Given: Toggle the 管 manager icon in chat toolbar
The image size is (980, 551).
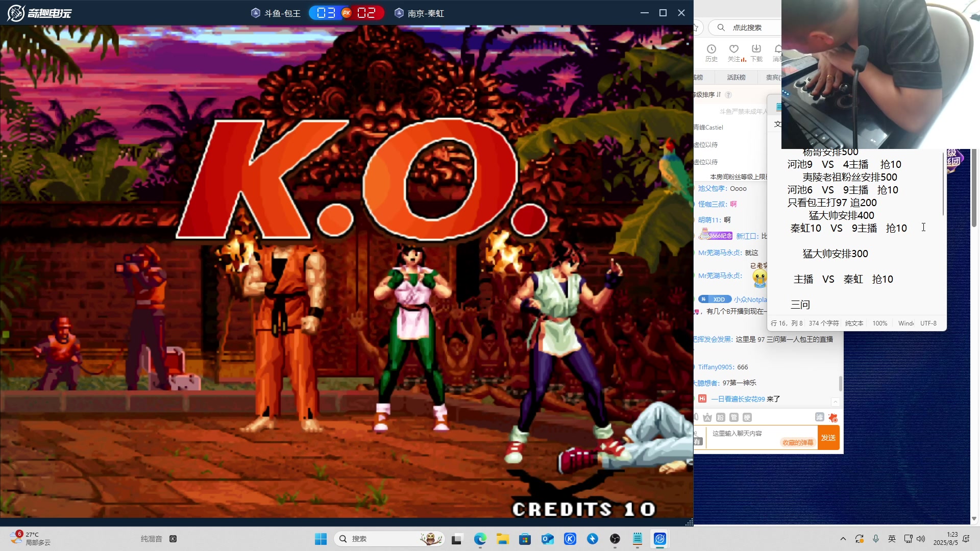Looking at the screenshot, I should (x=734, y=417).
